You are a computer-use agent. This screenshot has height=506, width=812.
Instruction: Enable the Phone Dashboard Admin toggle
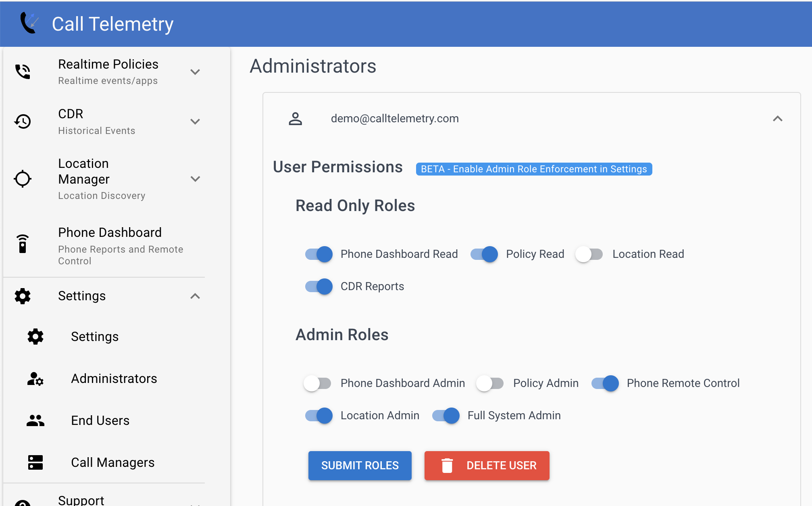[x=318, y=383]
